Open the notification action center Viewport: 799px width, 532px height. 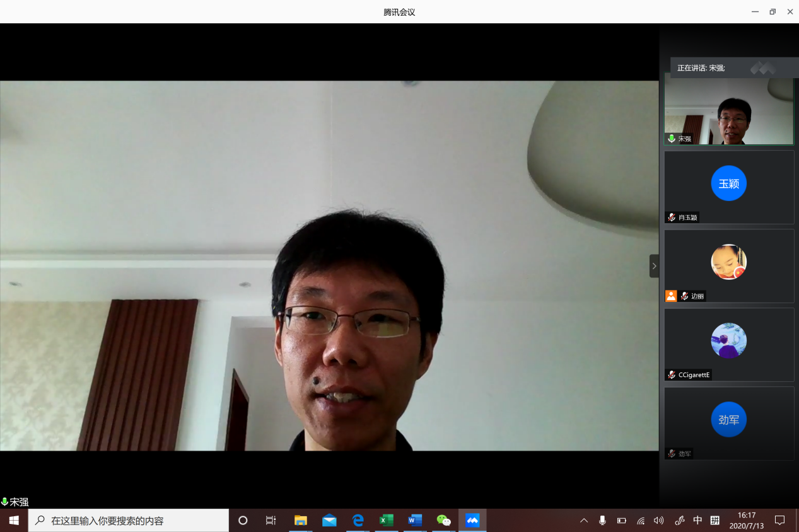[x=779, y=521]
